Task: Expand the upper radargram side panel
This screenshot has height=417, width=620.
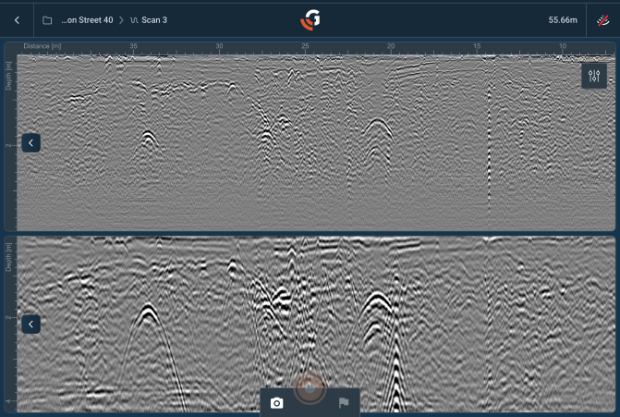Action: pos(31,143)
